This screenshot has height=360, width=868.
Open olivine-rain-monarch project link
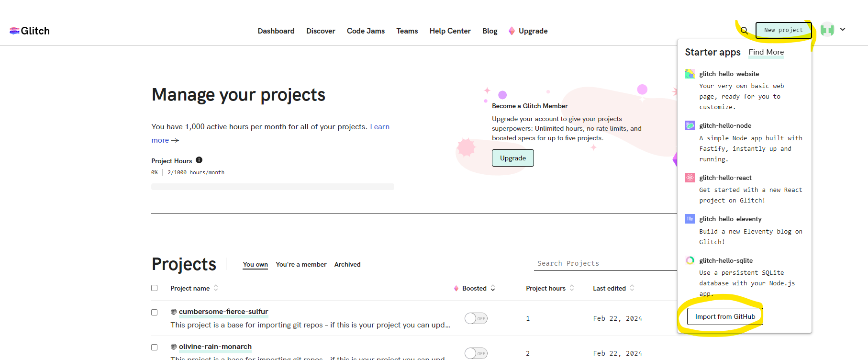click(215, 347)
